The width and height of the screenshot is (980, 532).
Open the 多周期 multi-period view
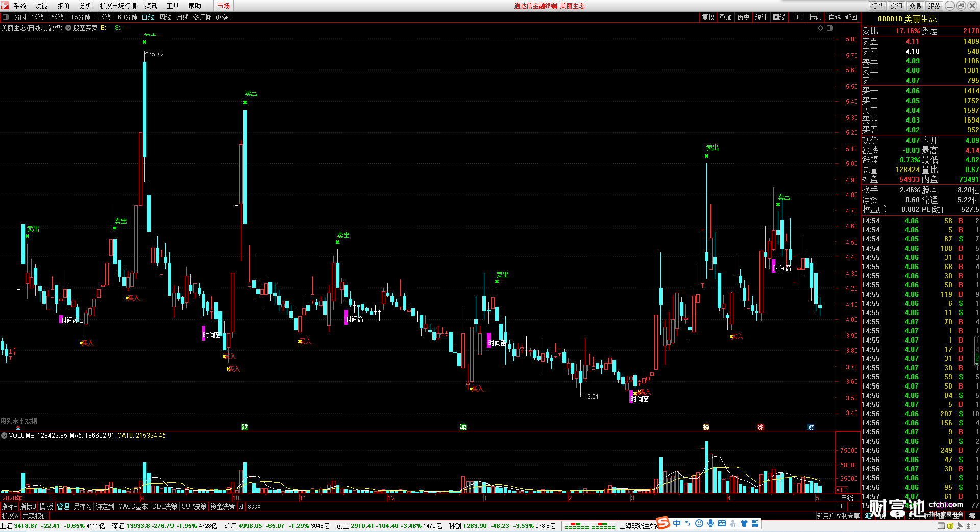pos(202,17)
